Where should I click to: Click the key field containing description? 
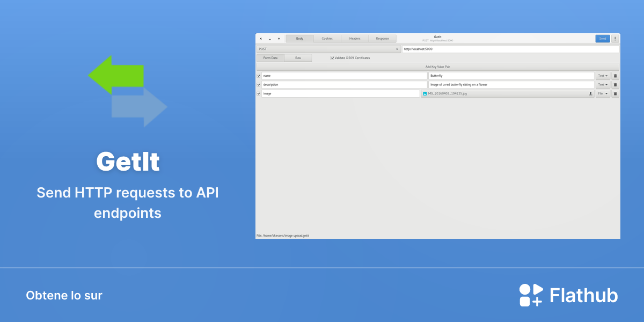[x=345, y=85]
